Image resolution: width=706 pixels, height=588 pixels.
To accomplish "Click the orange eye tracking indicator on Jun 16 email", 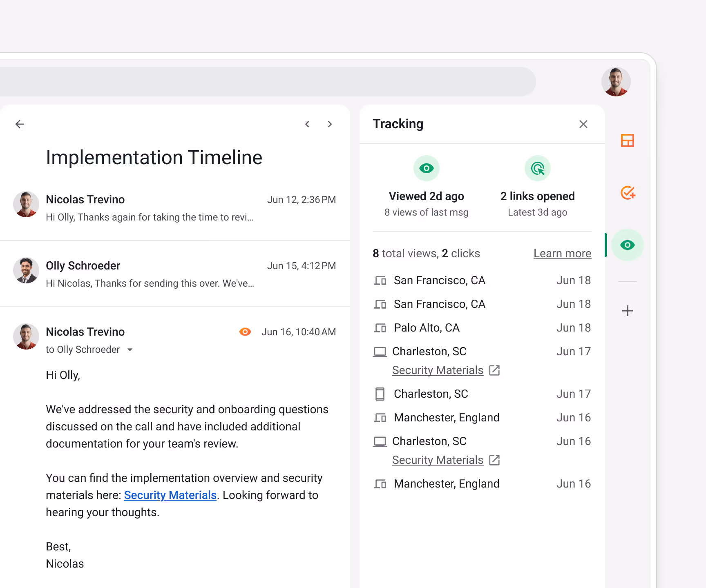I will (245, 332).
